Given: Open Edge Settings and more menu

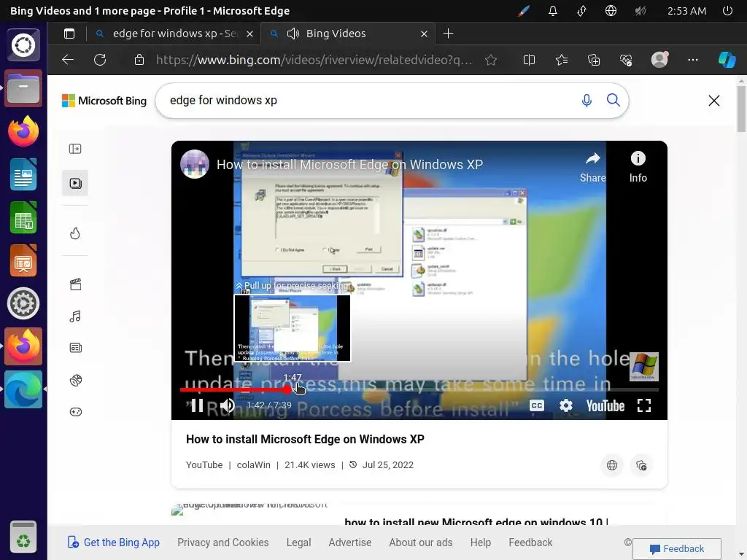Looking at the screenshot, I should [693, 60].
